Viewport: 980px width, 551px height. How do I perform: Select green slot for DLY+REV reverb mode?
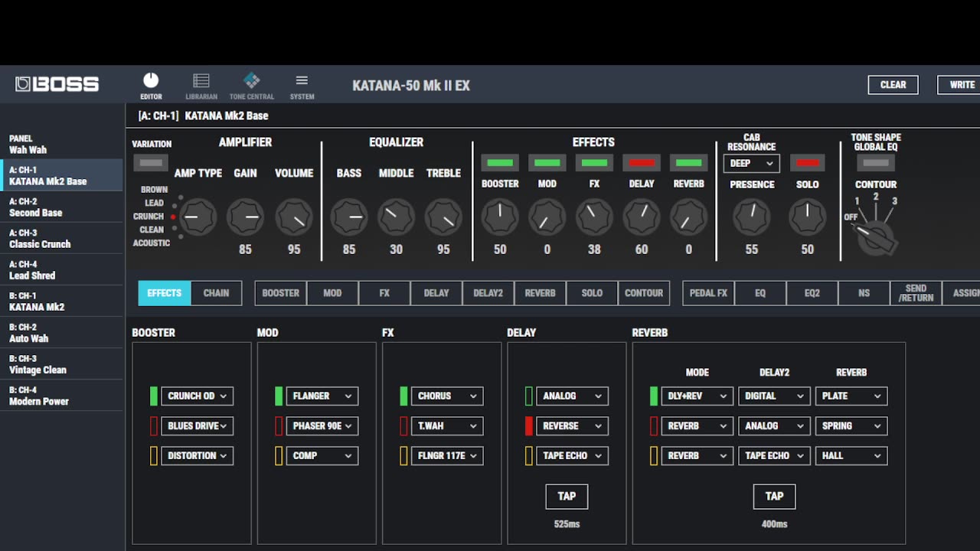[x=654, y=396]
